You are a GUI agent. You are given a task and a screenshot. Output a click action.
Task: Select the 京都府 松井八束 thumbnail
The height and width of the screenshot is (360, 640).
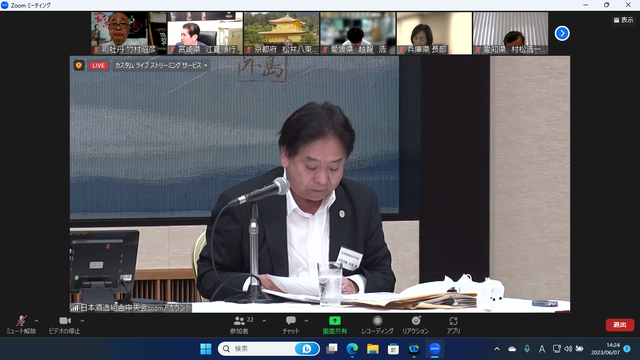[x=282, y=33]
